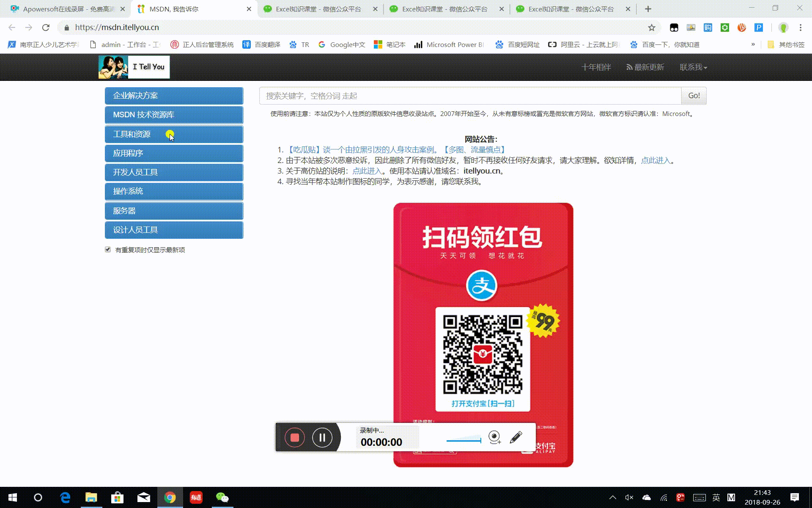Open Chrome's three-dot menu
The width and height of the screenshot is (812, 508).
tap(800, 28)
